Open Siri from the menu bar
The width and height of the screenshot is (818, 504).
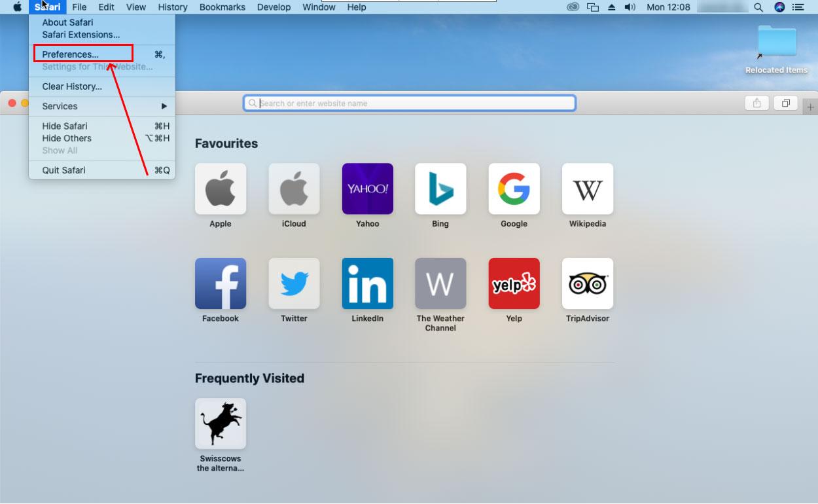click(x=779, y=7)
